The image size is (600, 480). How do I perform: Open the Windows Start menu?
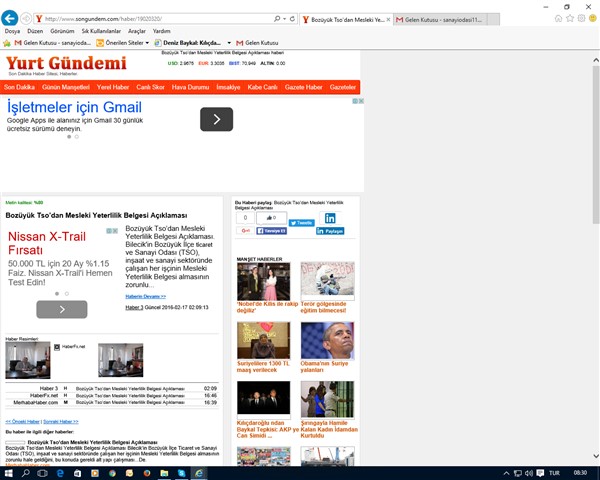[x=8, y=473]
